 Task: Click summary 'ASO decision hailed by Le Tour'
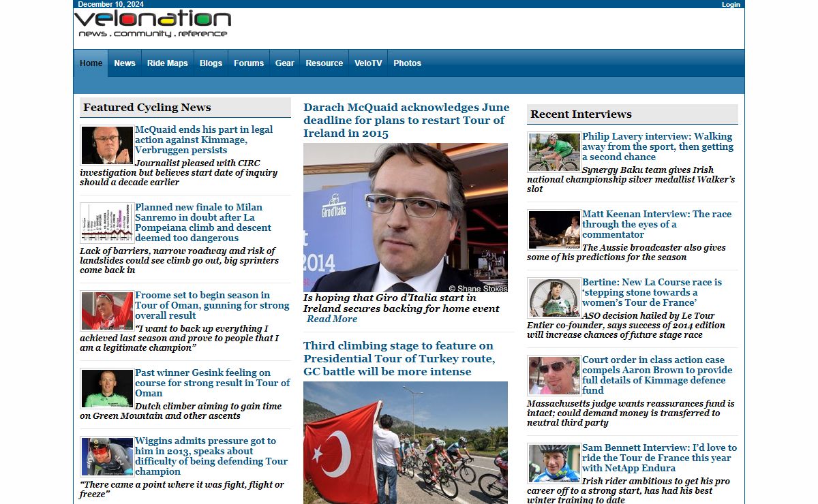click(x=626, y=325)
